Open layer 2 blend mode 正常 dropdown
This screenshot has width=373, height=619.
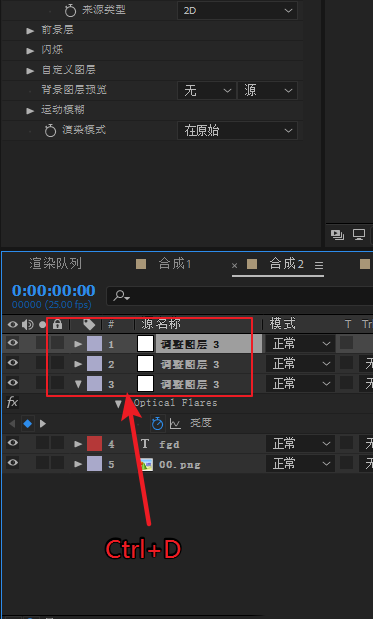[300, 363]
